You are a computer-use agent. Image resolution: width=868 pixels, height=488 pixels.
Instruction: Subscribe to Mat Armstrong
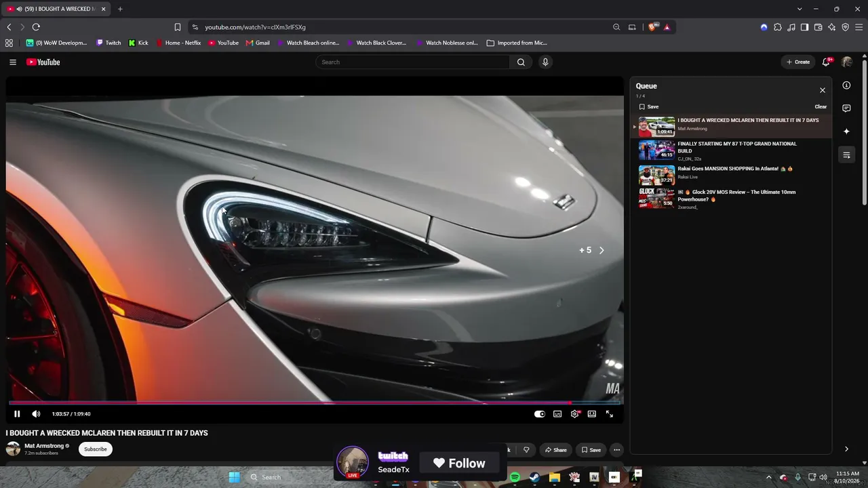tap(96, 449)
